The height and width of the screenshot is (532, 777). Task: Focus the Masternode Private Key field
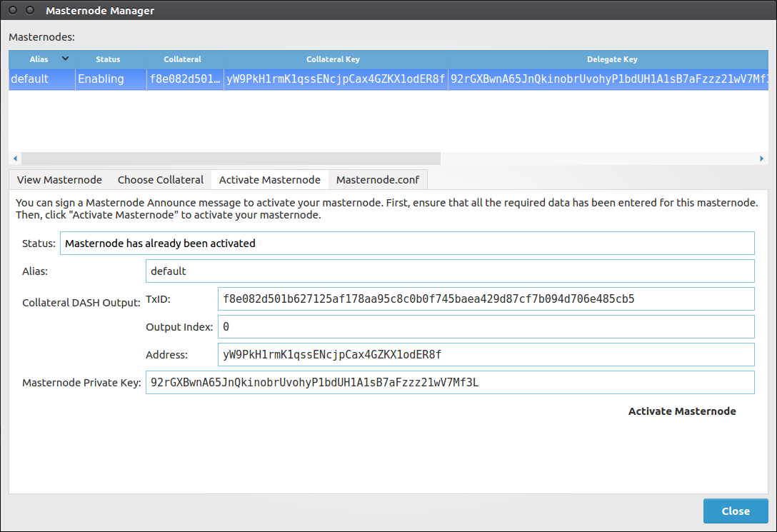(450, 383)
